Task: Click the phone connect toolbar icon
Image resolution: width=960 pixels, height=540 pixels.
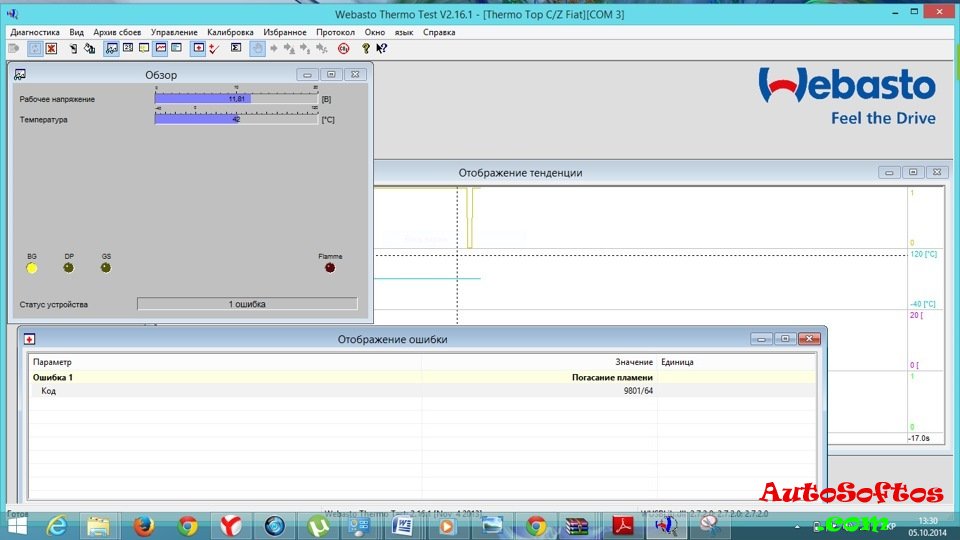Action: pyautogui.click(x=73, y=48)
